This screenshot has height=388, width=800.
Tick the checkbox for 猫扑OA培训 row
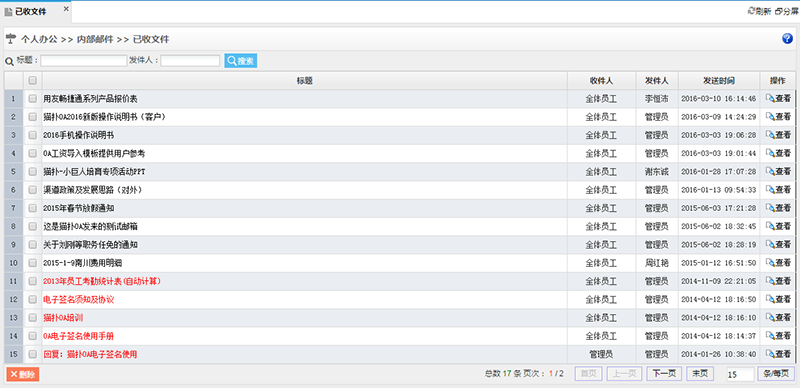[33, 318]
